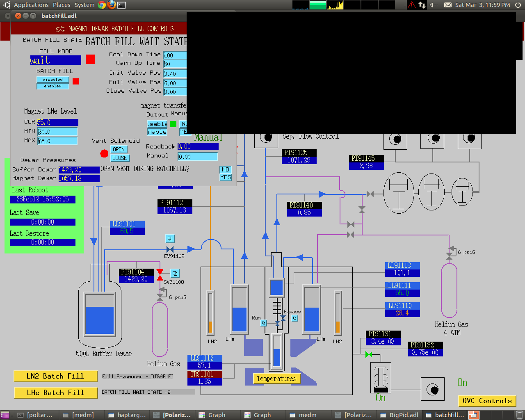Click the PI91145 pressure readout

pyautogui.click(x=366, y=162)
